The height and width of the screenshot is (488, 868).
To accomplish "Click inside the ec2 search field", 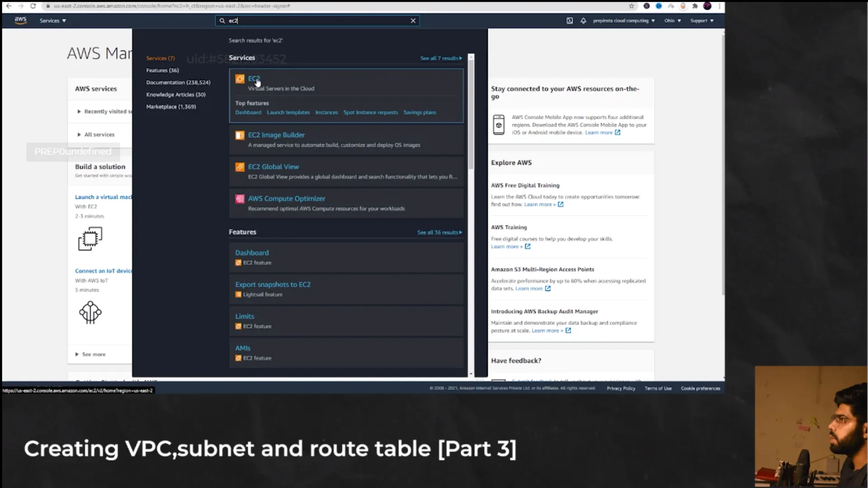I will (x=316, y=21).
